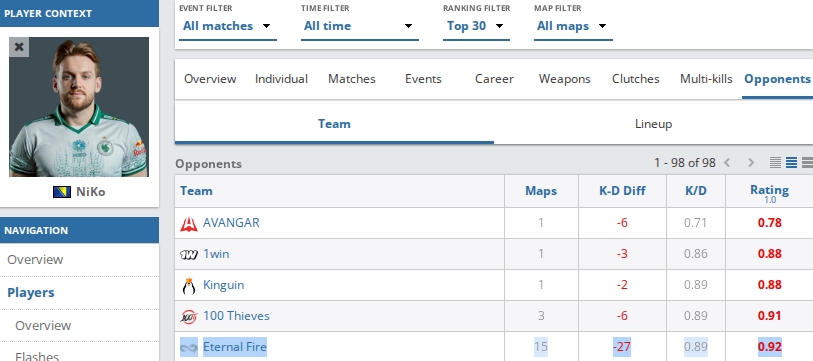Sort table by K/D column
This screenshot has width=813, height=361.
696,191
